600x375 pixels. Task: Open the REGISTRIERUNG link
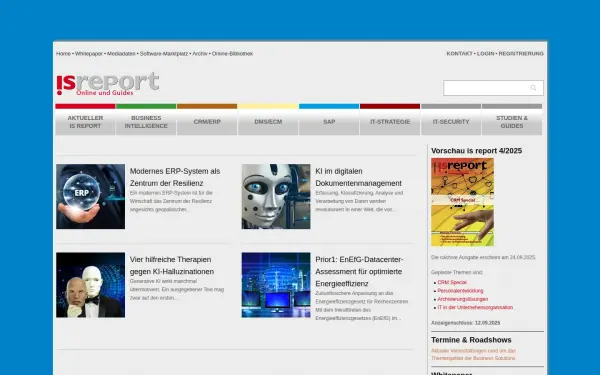point(521,54)
